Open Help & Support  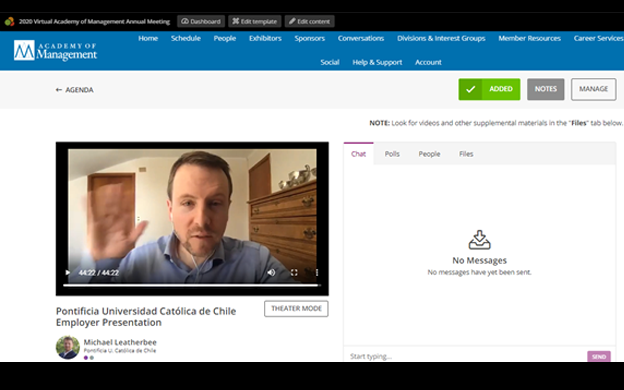377,62
